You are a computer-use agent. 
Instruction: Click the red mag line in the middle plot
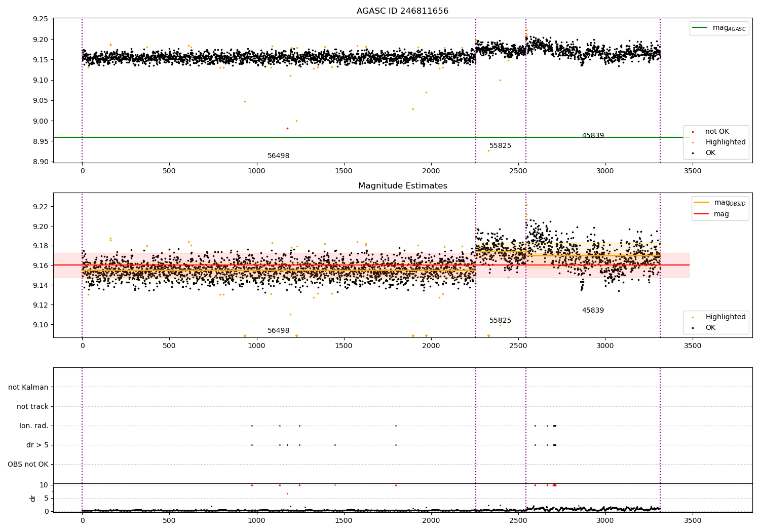[x=371, y=265]
